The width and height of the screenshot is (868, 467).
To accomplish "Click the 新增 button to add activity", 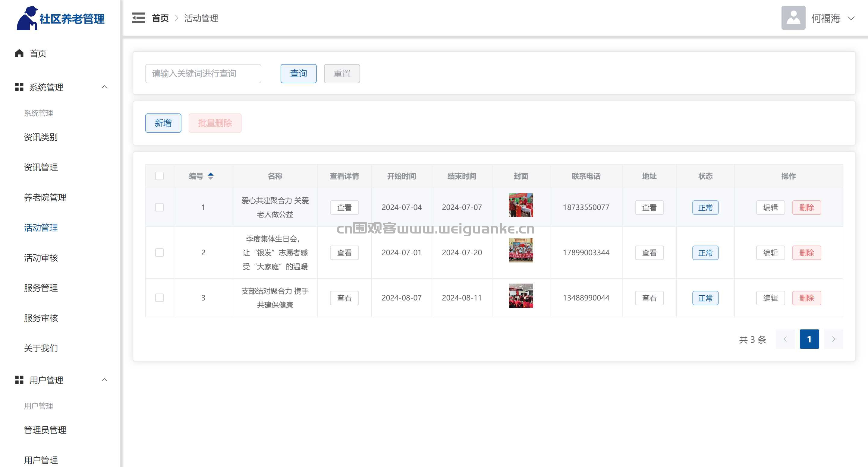I will (x=163, y=123).
